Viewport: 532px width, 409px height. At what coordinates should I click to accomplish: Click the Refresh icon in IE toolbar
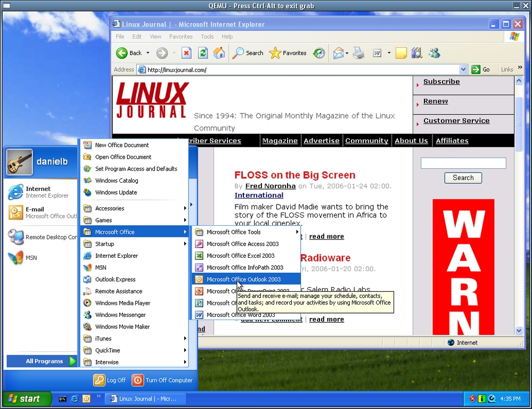tap(202, 53)
